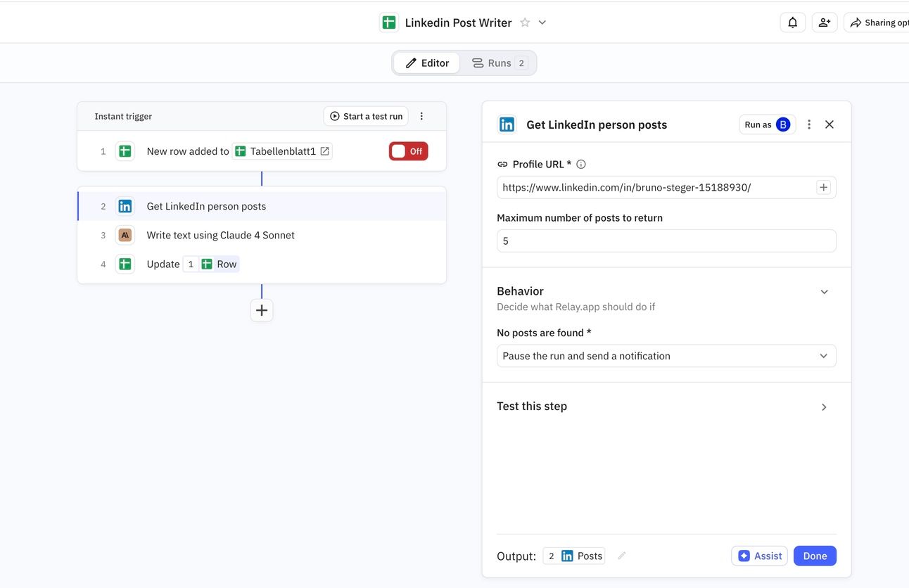
Task: Close the step configuration panel
Action: tap(829, 124)
